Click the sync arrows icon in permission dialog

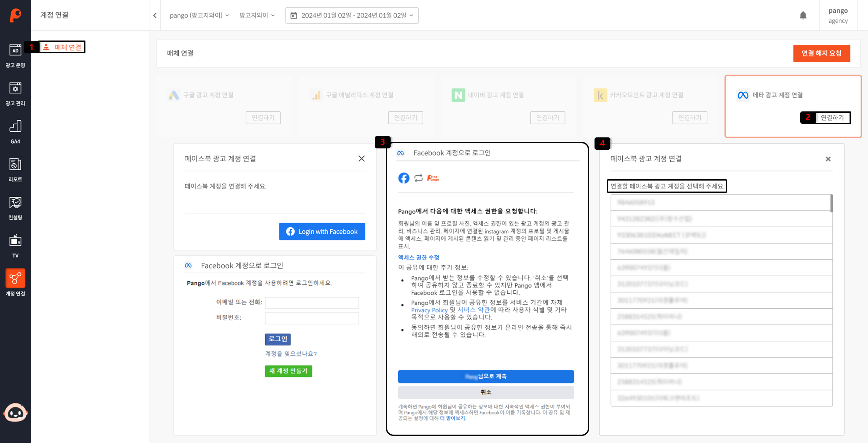tap(418, 178)
